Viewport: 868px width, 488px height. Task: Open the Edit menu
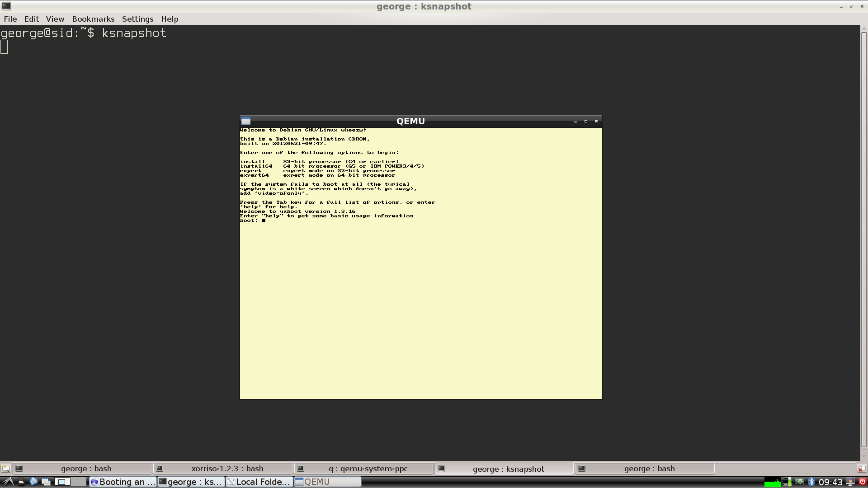tap(31, 19)
